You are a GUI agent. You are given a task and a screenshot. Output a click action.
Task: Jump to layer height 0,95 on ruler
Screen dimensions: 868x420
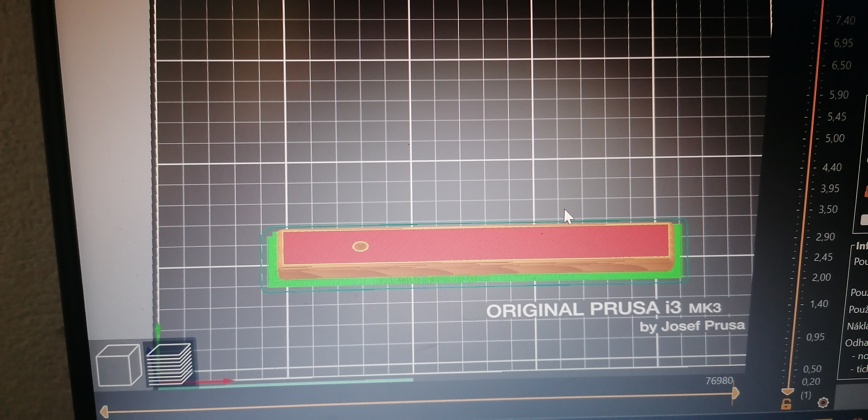coord(815,337)
